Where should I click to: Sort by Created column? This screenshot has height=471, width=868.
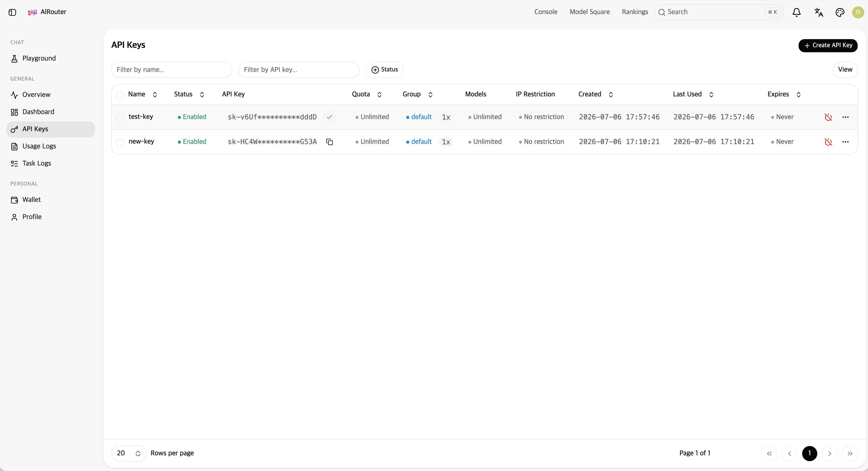click(595, 94)
